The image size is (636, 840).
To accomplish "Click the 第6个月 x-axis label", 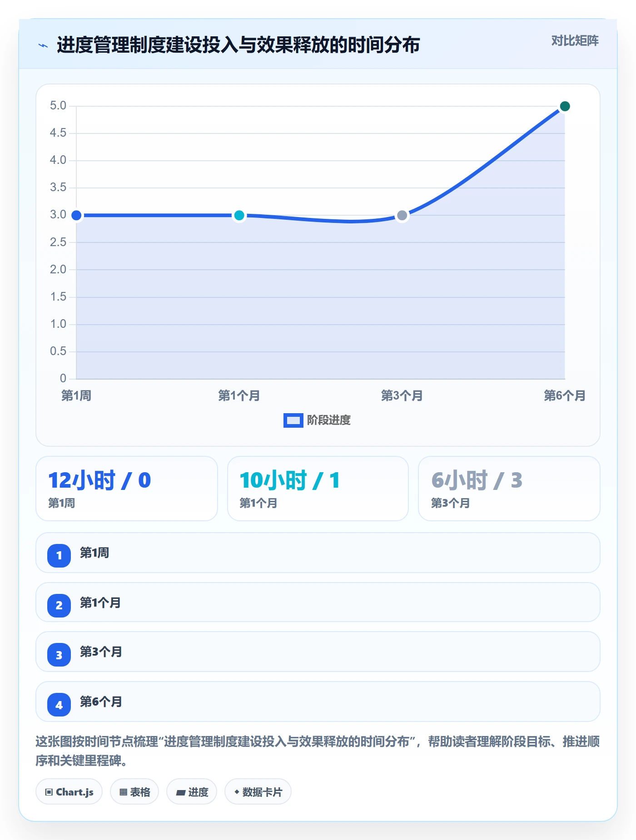I will click(565, 396).
